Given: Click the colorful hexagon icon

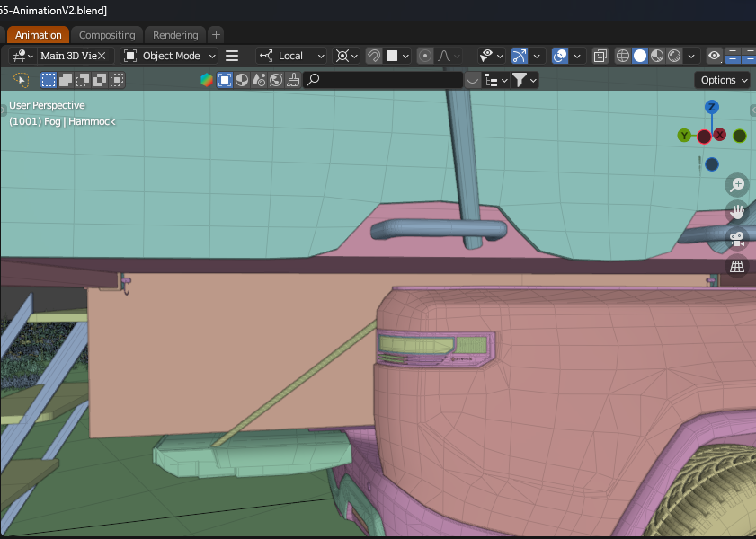Looking at the screenshot, I should click(207, 80).
